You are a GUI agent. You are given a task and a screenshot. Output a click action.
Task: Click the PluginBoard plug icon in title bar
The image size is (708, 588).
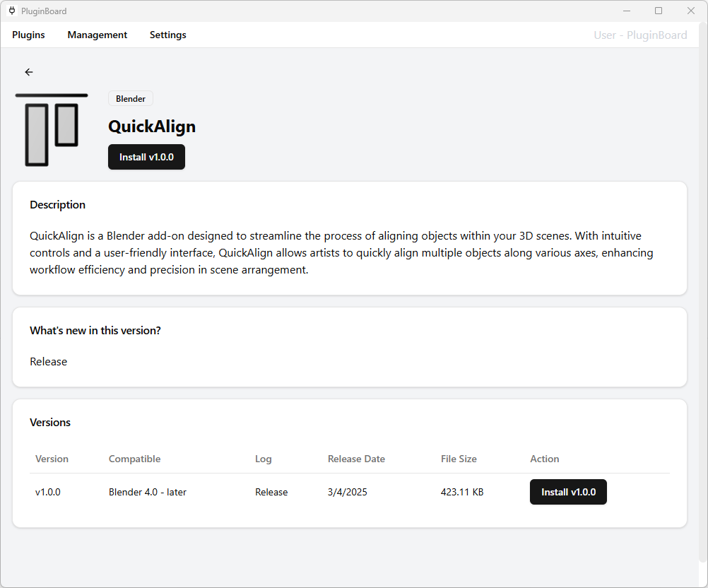pos(12,11)
